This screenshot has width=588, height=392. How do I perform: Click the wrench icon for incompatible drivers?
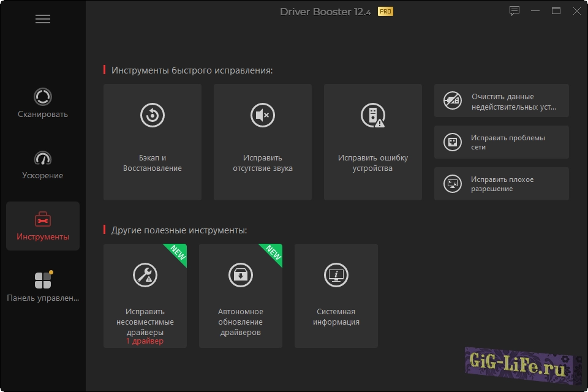click(x=145, y=275)
